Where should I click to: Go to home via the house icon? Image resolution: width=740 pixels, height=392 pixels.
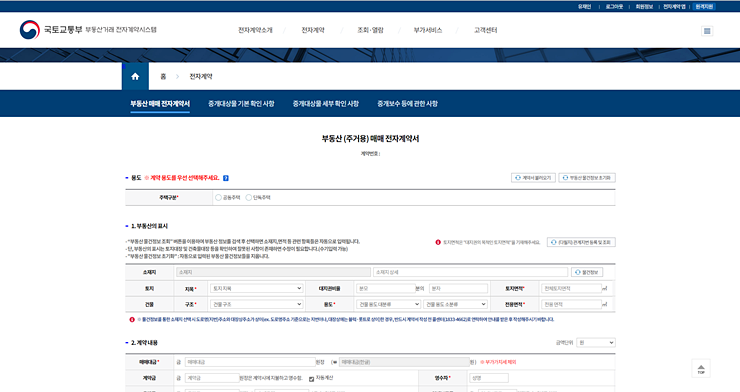[x=135, y=76]
